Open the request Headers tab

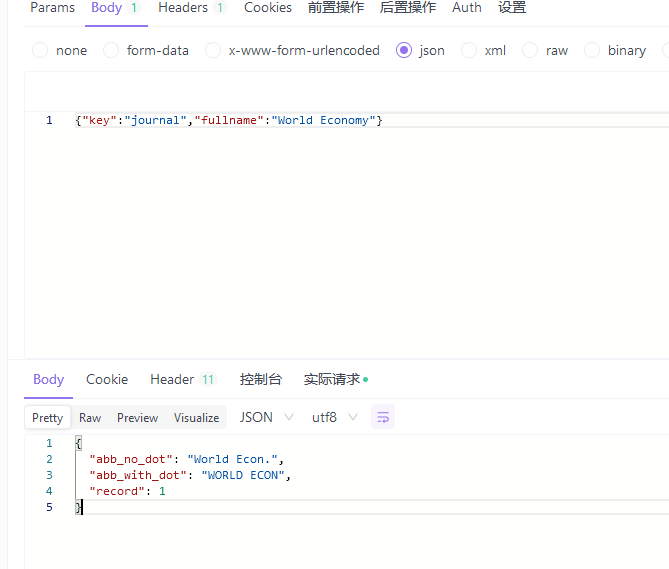192,8
